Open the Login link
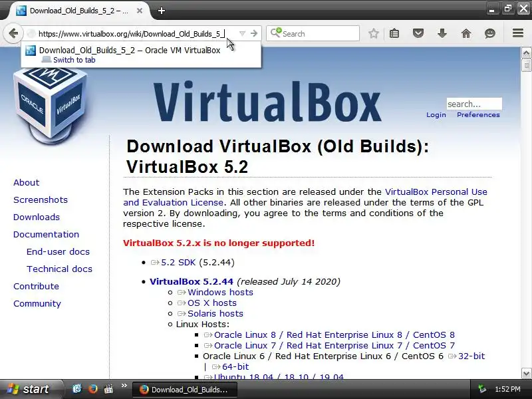This screenshot has width=532, height=399. [x=436, y=114]
